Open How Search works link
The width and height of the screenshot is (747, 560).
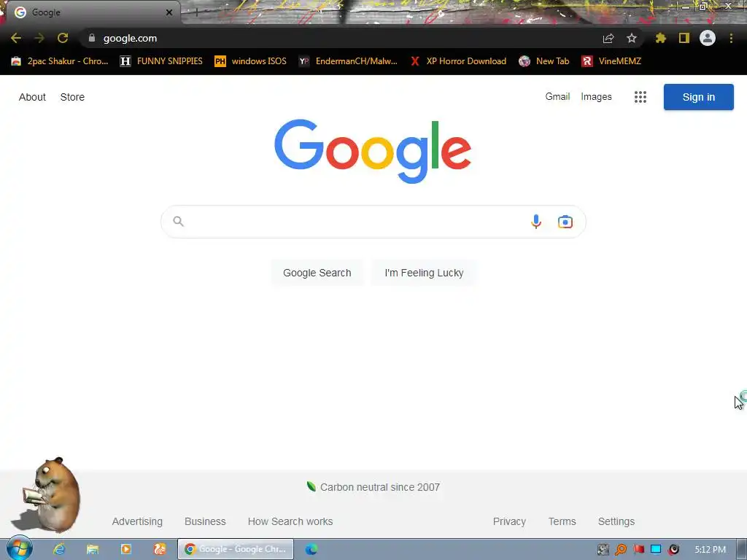tap(290, 521)
